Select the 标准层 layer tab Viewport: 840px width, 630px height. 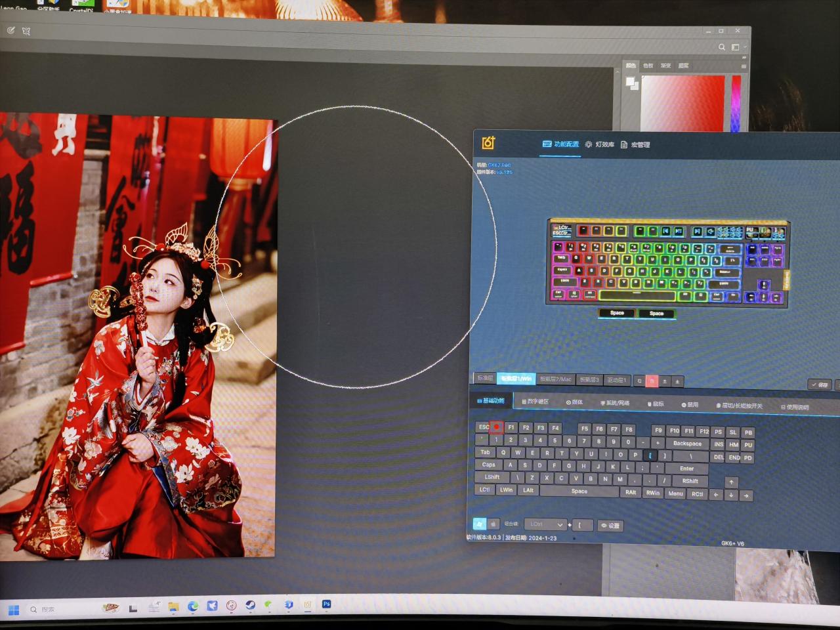tap(485, 378)
